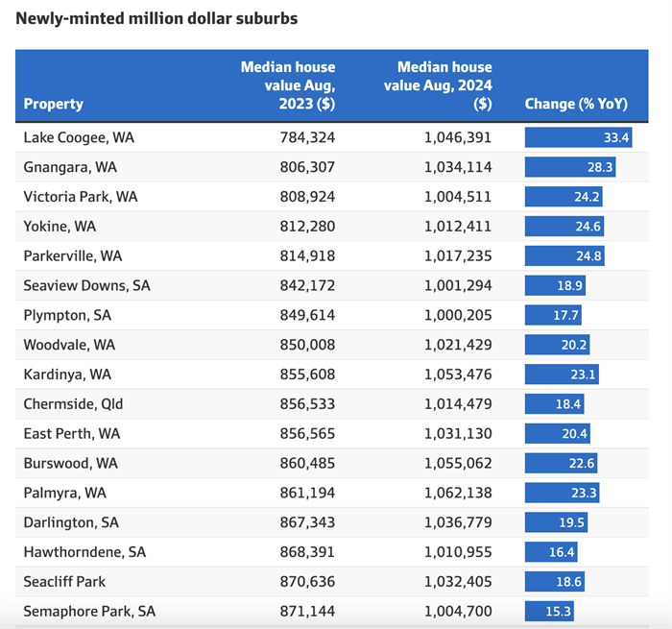Click the 22.6 change bar
Viewport: 672px width, 629px height.
pyautogui.click(x=561, y=463)
